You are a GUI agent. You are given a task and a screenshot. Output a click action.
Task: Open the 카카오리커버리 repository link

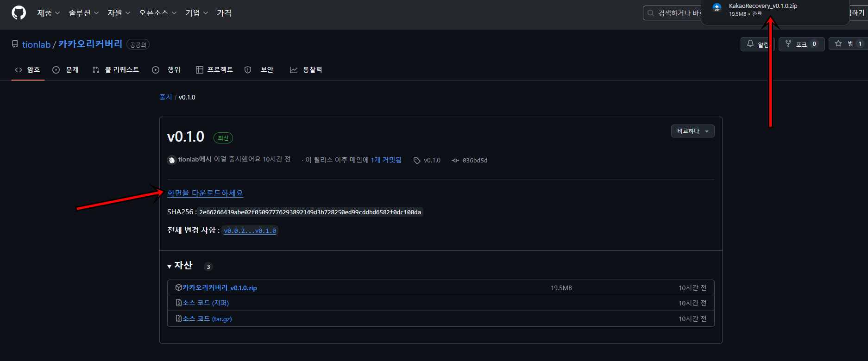click(x=90, y=44)
